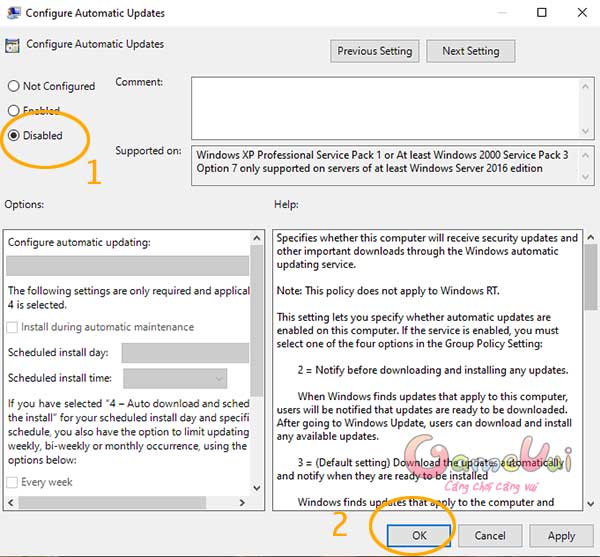This screenshot has height=557, width=600.
Task: Toggle Install during automatic maintenance checkbox
Action: click(14, 327)
